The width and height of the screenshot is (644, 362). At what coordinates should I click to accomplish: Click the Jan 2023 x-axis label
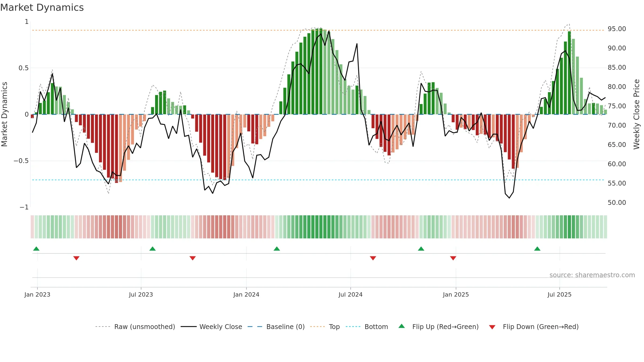(x=37, y=294)
